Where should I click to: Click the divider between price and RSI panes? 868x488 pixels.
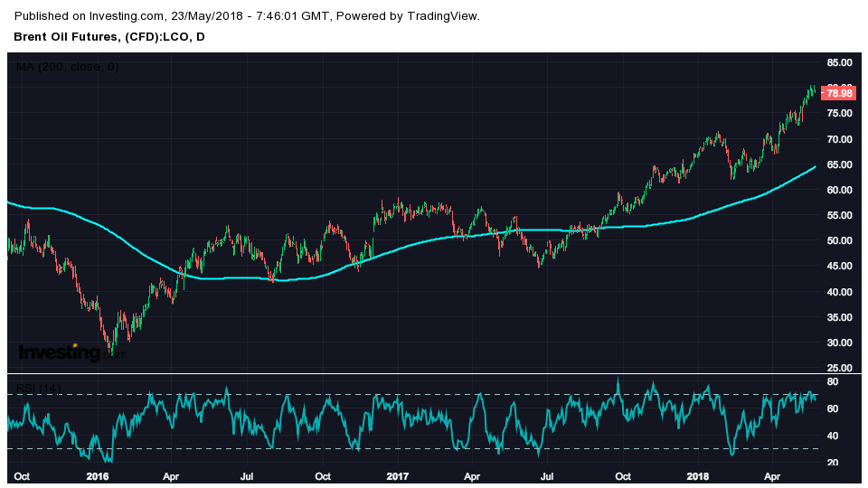pos(434,373)
